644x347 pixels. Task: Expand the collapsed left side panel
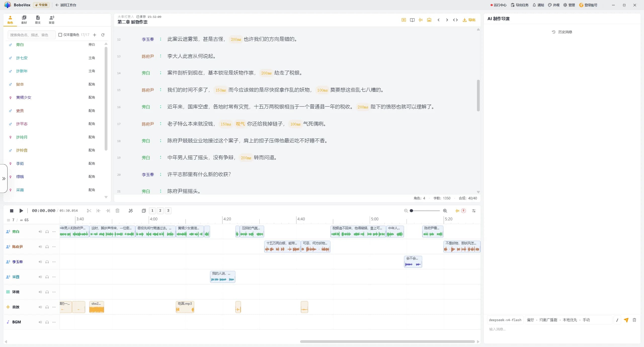[4, 179]
